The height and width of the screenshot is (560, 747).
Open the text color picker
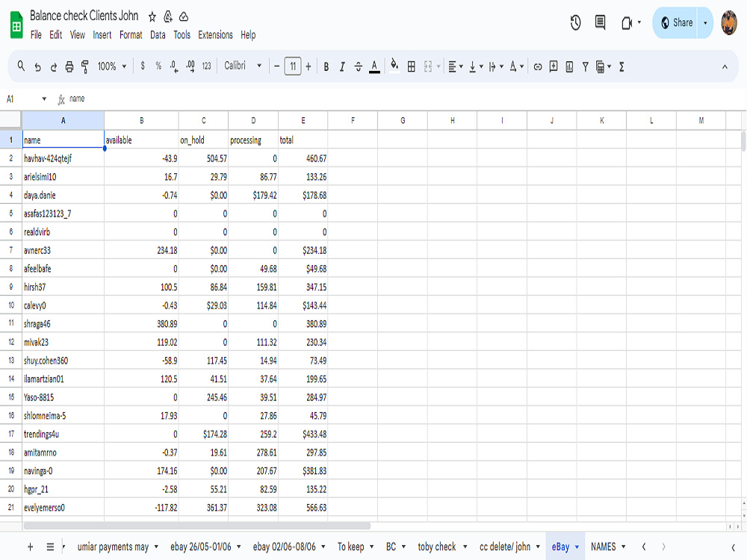point(374,66)
